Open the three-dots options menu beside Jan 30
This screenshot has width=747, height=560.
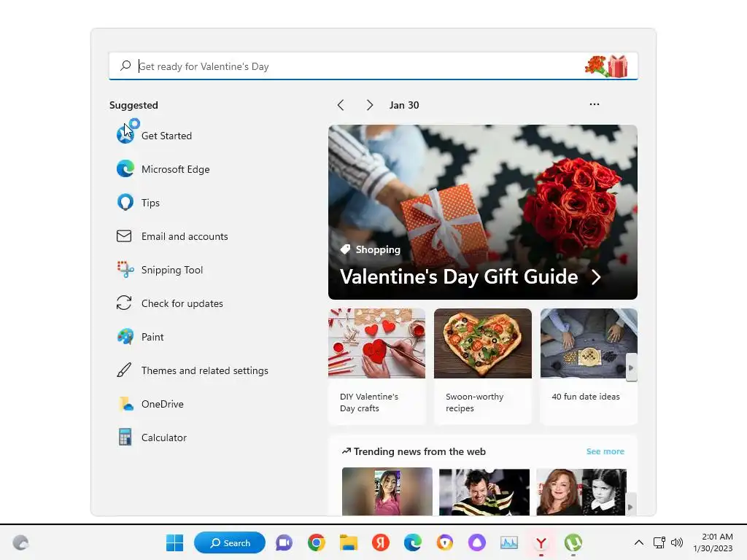click(594, 104)
